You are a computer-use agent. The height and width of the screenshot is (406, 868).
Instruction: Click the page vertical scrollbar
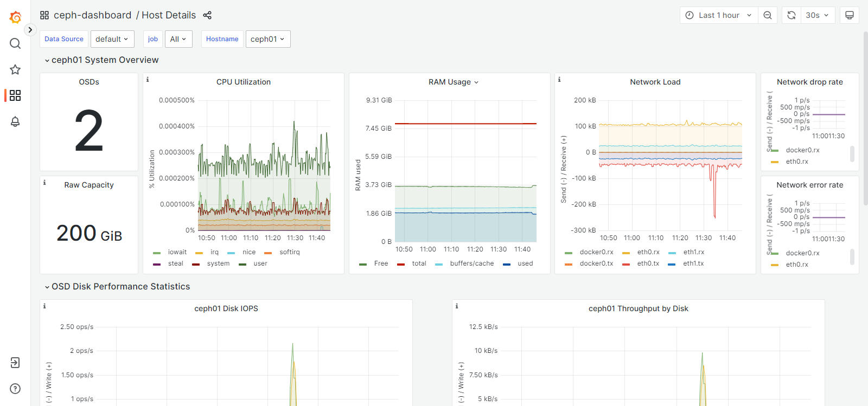click(x=865, y=118)
